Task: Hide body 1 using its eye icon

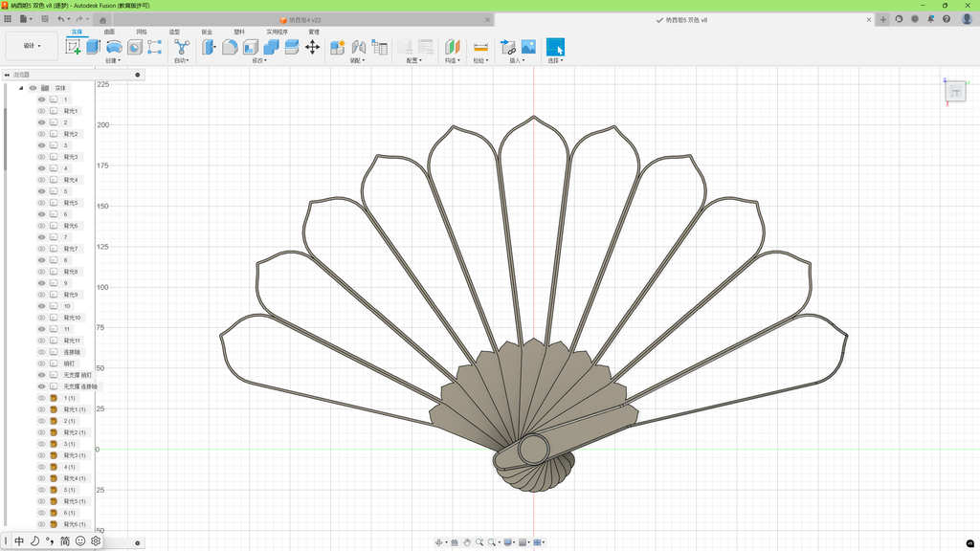Action: pyautogui.click(x=42, y=99)
